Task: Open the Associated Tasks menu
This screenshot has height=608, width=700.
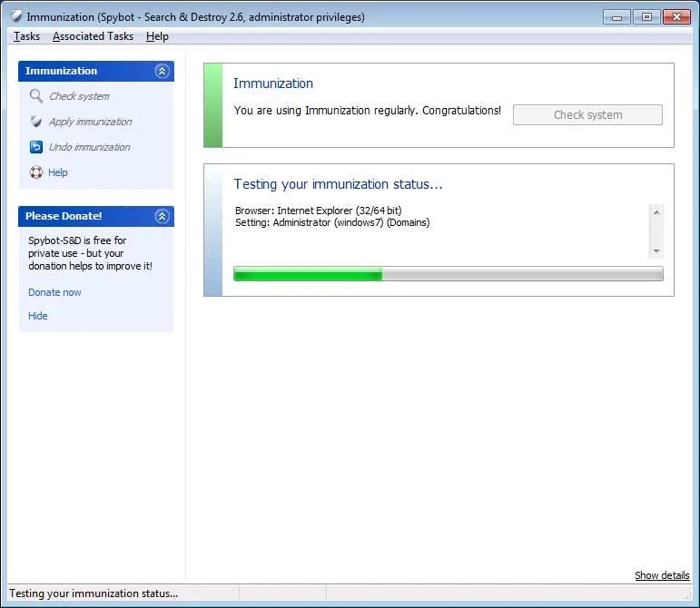Action: (x=93, y=36)
